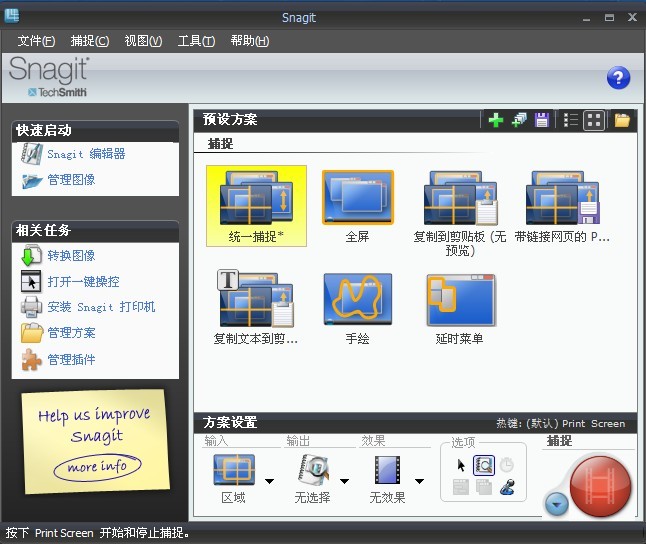The height and width of the screenshot is (544, 646).
Task: Click the Snagit app icon in title bar
Action: [x=12, y=16]
